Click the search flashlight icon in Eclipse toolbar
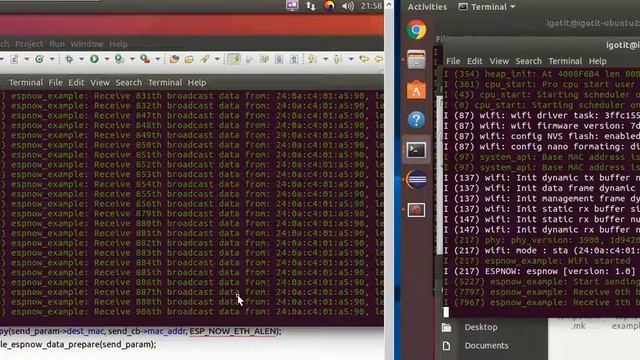 pos(204,60)
